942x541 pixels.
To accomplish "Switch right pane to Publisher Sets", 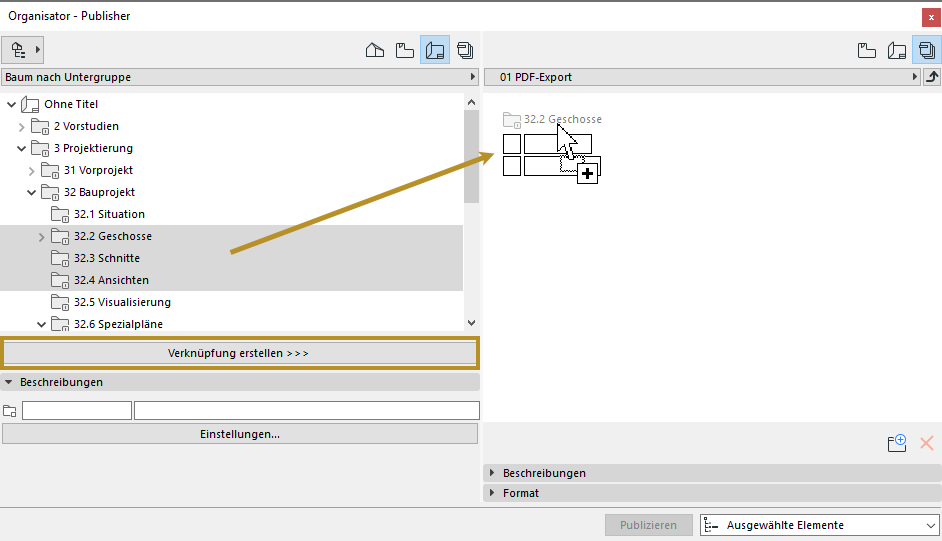I will pos(927,50).
